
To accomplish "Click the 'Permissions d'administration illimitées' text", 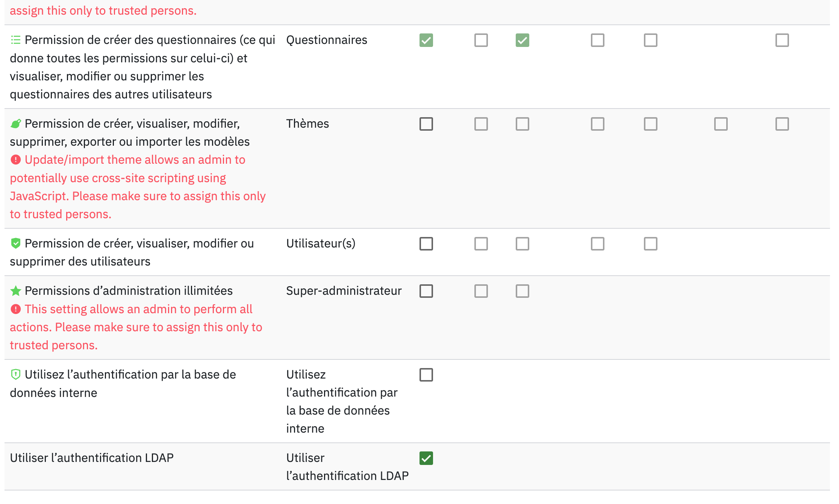I will click(x=129, y=291).
